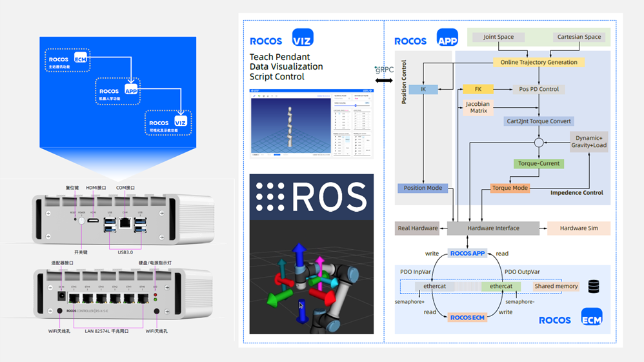Viewport: 644px width, 362px height.
Task: Select Cart2Jnt Torque Convert block
Action: click(538, 121)
